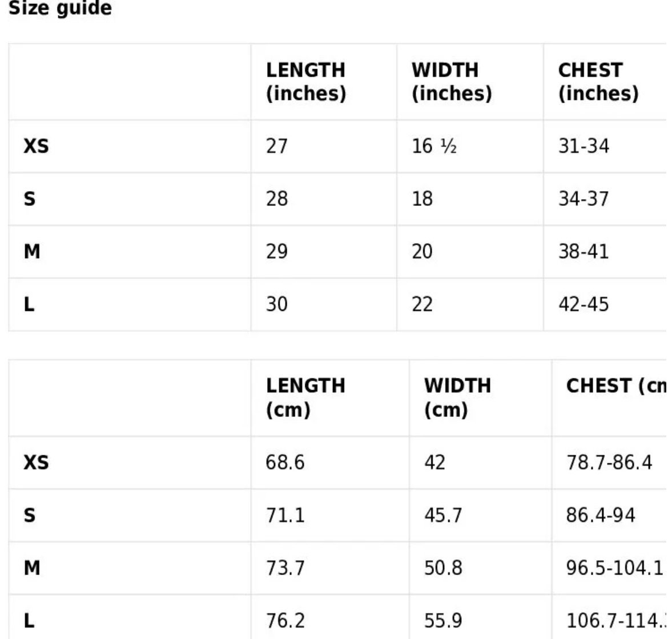Select the 78.7-86.4 chest cell for XS
This screenshot has height=639, width=672.
(x=609, y=463)
